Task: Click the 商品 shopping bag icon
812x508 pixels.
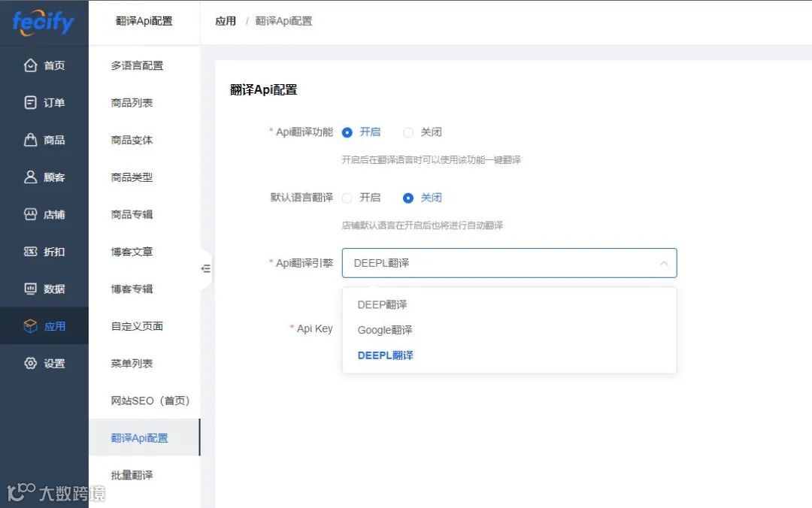Action: point(31,140)
